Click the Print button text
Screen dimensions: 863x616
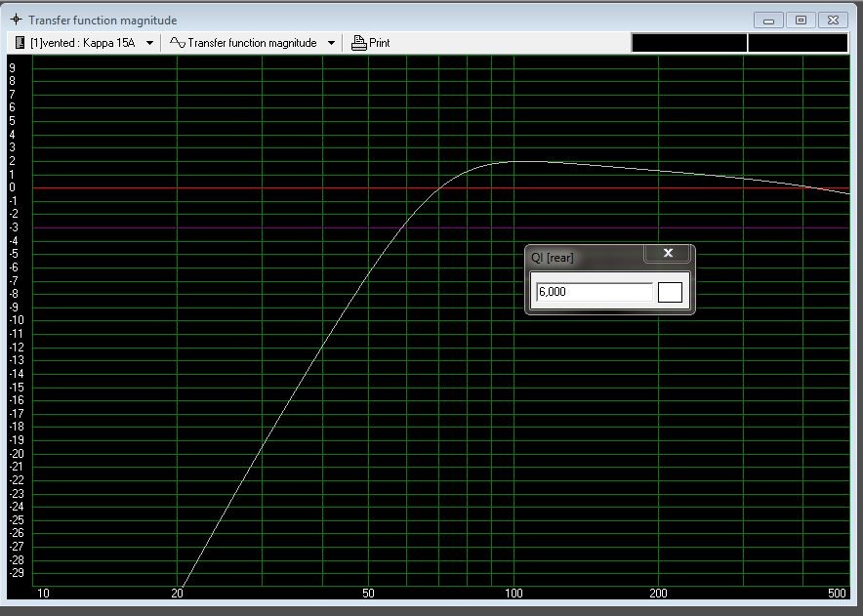[379, 42]
